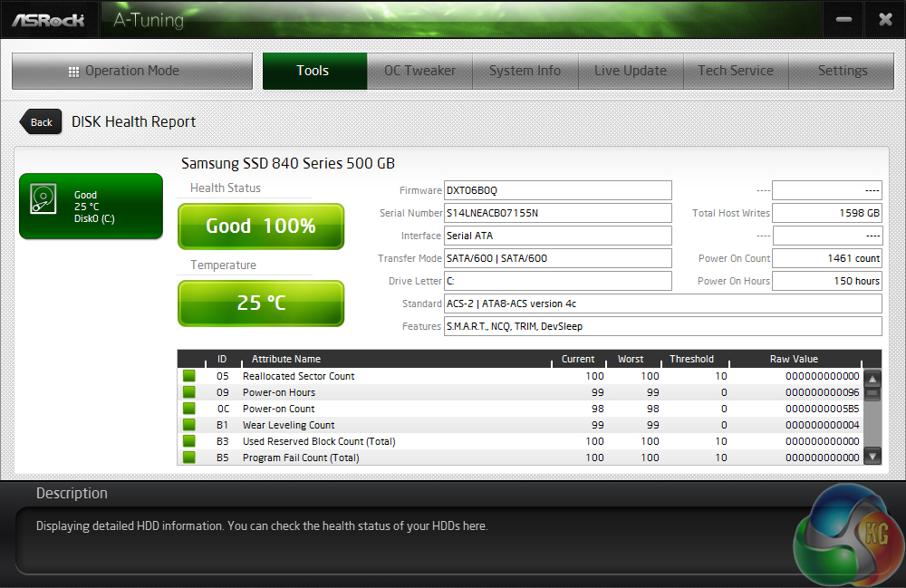Click the ASRock logo

pos(49,20)
